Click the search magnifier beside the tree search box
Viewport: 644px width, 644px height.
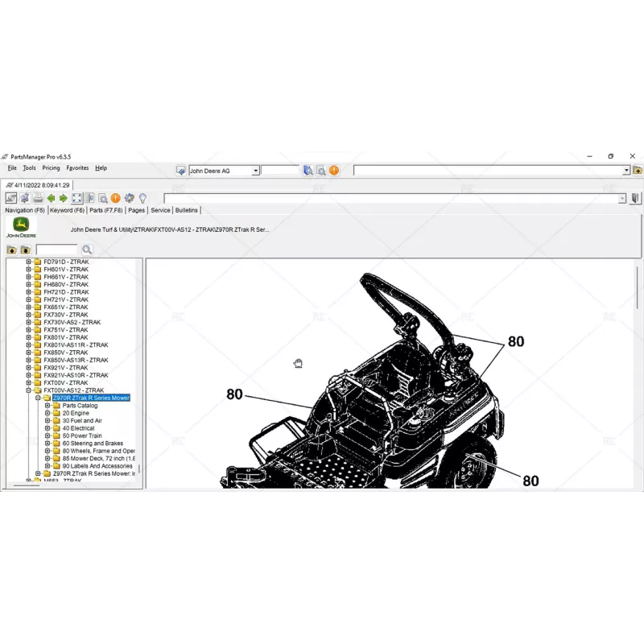coord(86,250)
